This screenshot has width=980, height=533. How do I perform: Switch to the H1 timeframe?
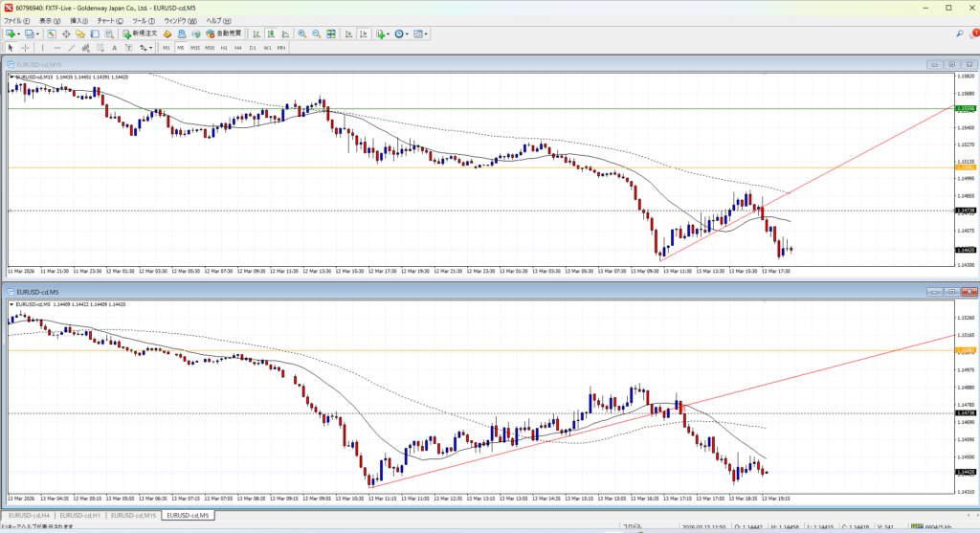pos(223,48)
